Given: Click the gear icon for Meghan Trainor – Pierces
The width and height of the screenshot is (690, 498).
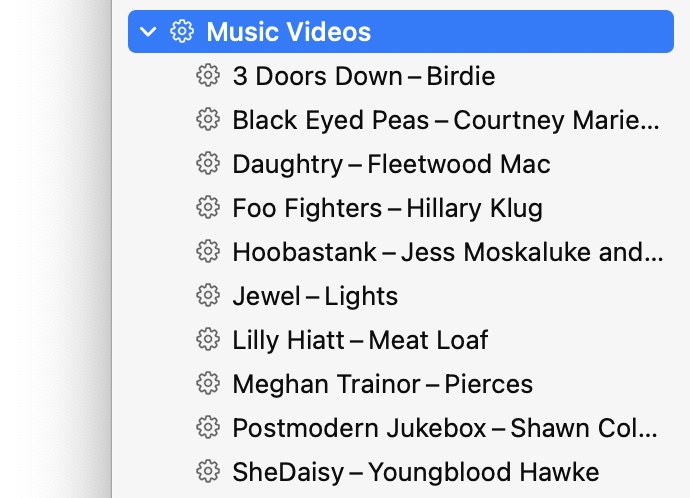Looking at the screenshot, I should pos(207,384).
